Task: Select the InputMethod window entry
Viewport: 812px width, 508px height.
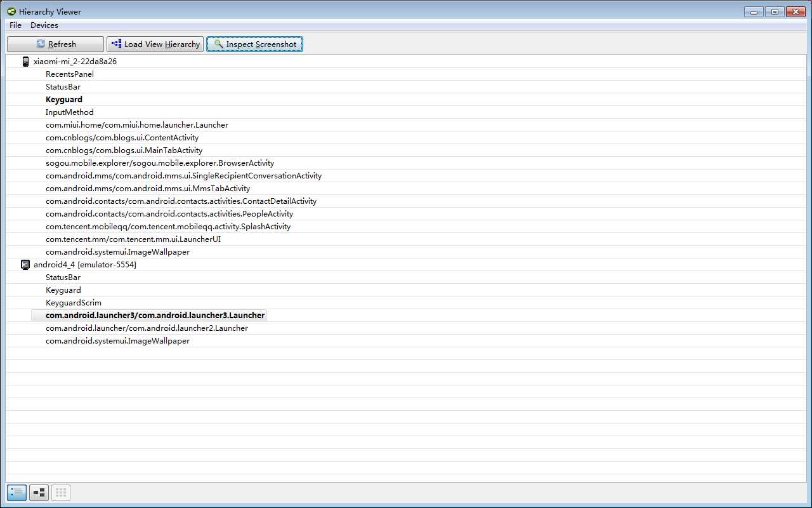Action: pos(70,112)
